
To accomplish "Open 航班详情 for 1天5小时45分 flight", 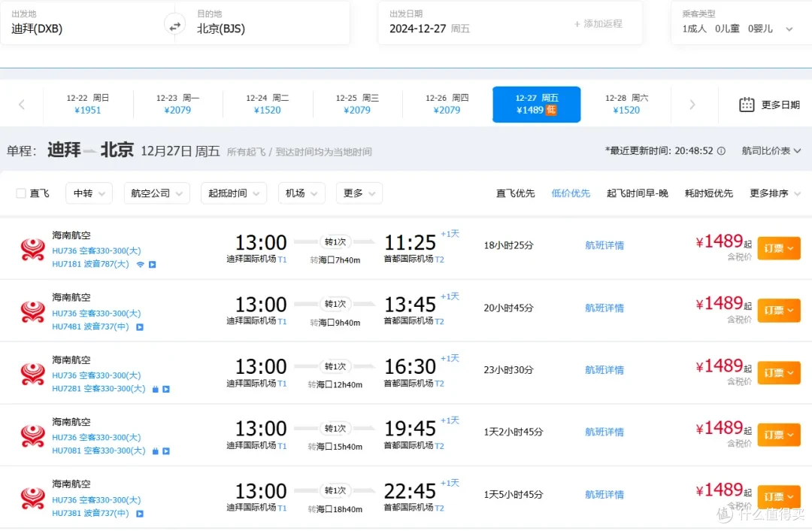I will (604, 494).
